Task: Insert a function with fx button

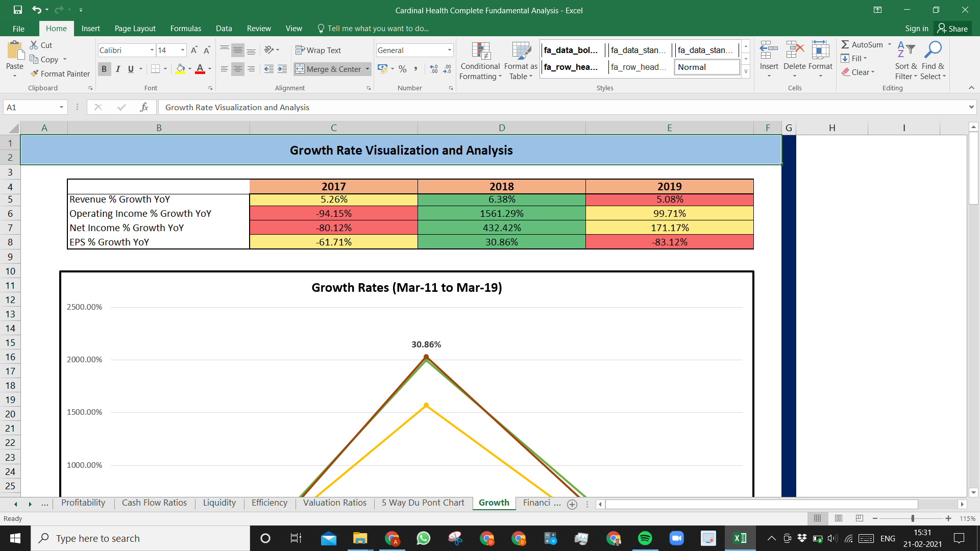Action: [144, 107]
